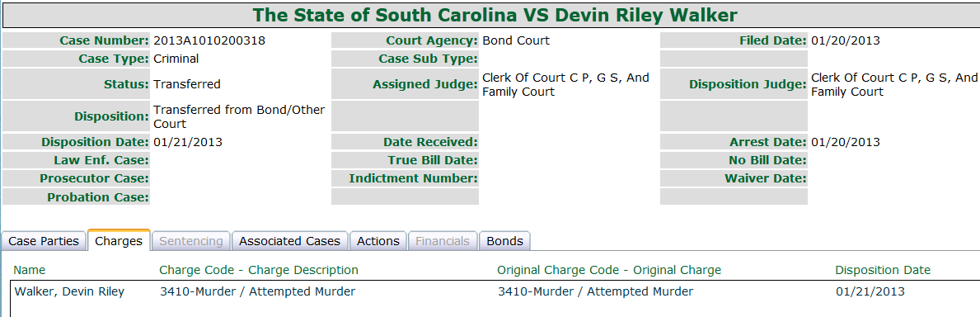Open the Actions tab
The image size is (980, 317).
tap(378, 241)
